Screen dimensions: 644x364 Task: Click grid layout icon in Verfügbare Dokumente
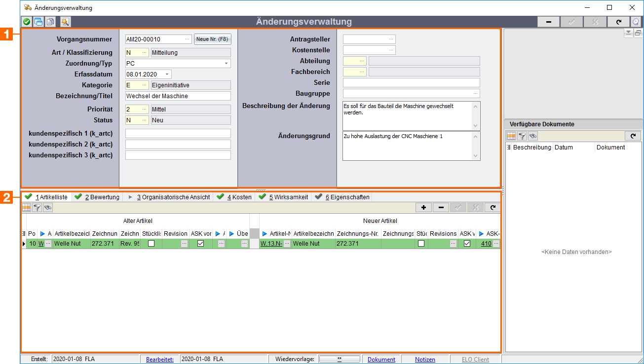click(x=511, y=136)
